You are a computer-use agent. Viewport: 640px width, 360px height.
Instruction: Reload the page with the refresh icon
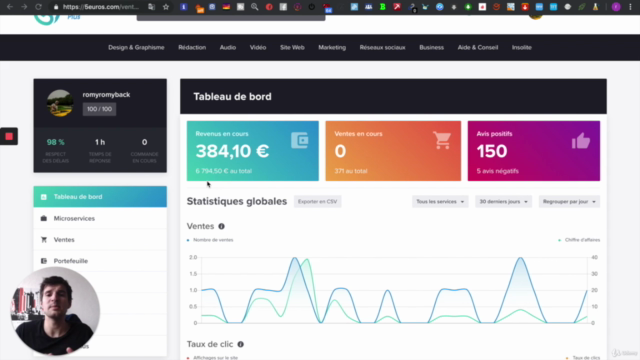coord(38,7)
